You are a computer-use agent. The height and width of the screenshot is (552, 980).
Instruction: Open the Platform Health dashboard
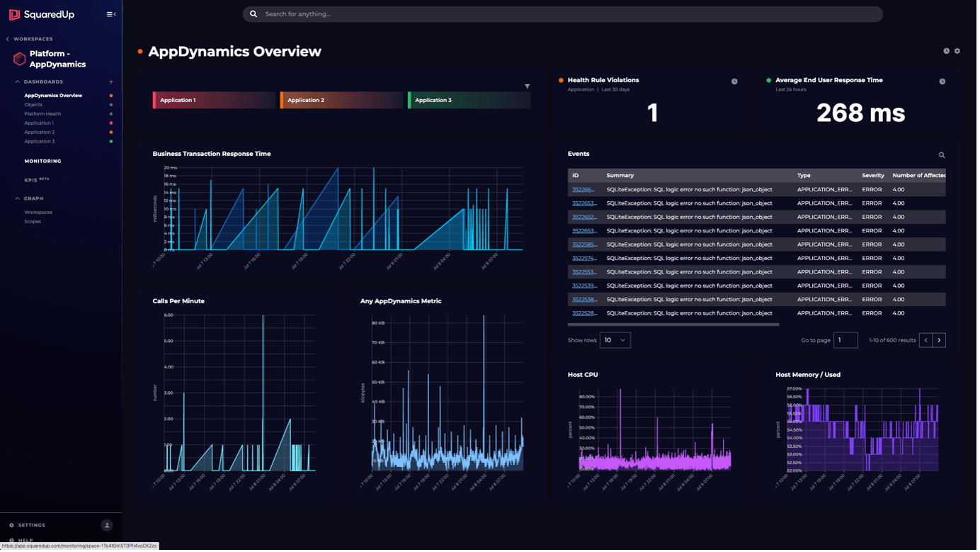[42, 113]
